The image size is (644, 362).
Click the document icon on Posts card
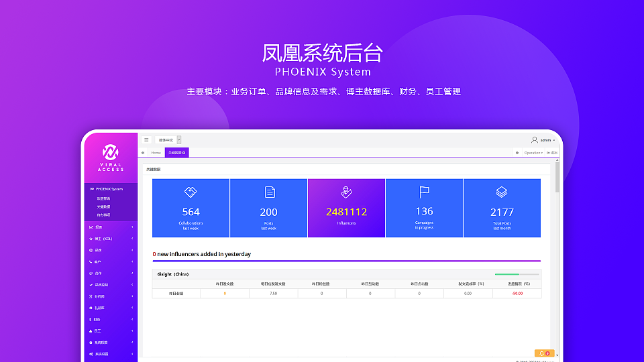(270, 192)
